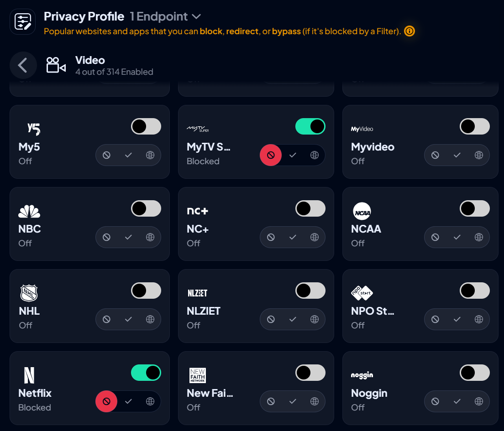Image resolution: width=504 pixels, height=431 pixels.
Task: Block NBC using the block icon
Action: pyautogui.click(x=106, y=237)
